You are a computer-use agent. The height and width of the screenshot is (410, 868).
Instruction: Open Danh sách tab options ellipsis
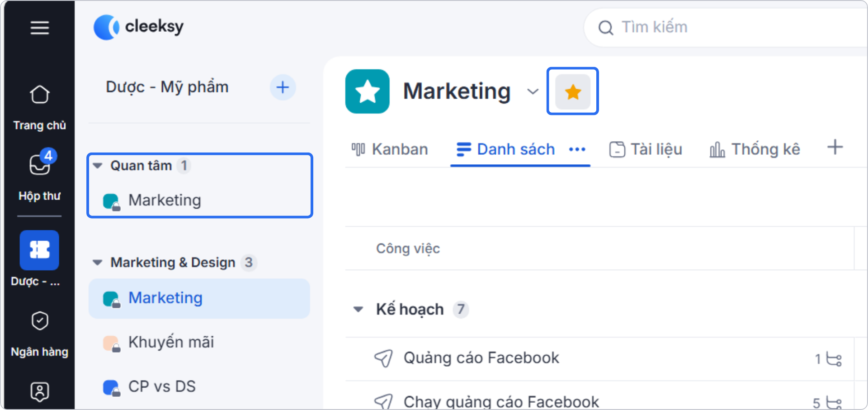pos(577,149)
